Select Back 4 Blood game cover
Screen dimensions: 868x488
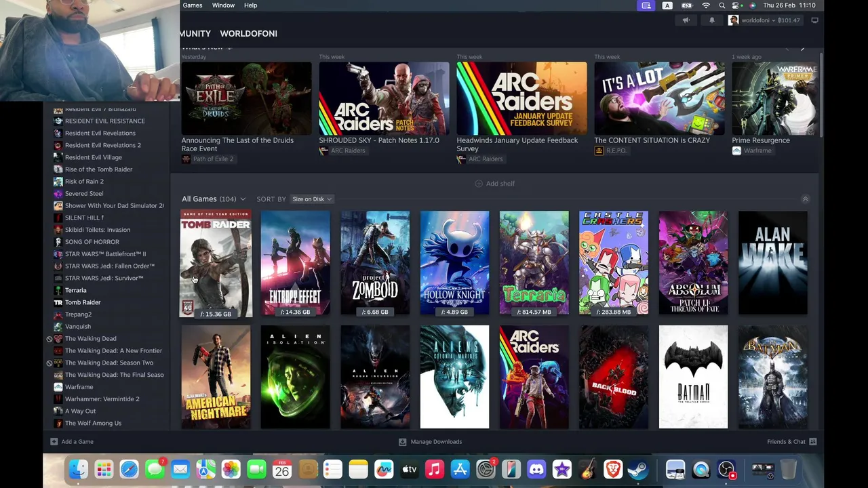point(614,377)
